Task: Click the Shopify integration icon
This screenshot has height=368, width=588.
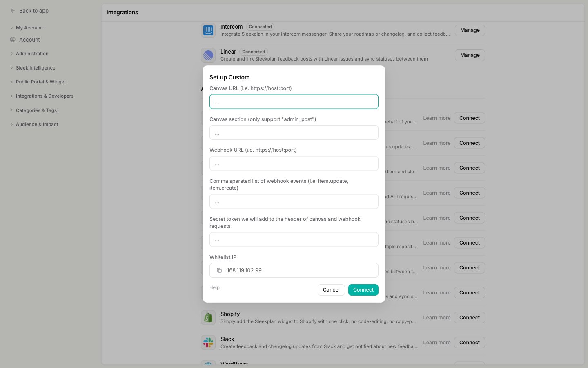Action: [208, 318]
